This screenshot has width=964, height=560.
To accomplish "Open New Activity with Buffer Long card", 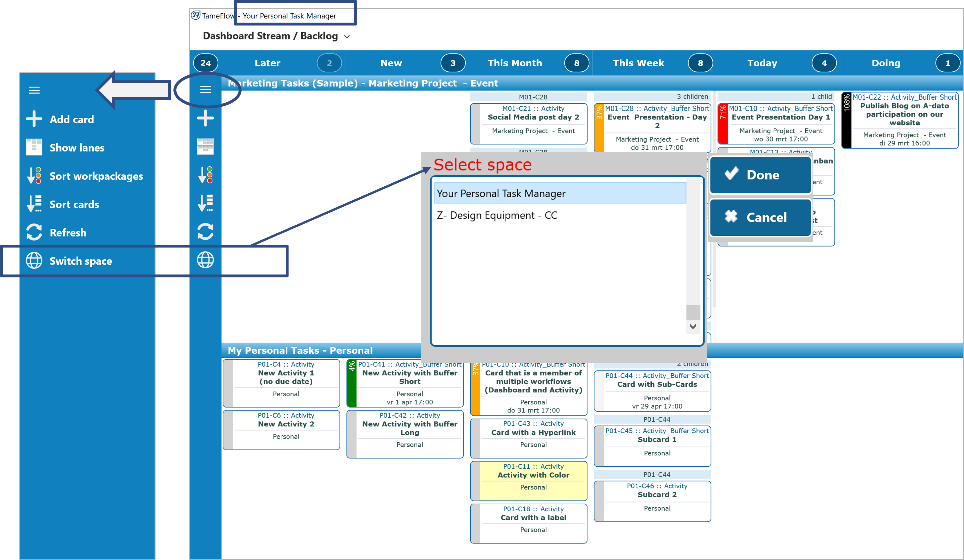I will pos(405,434).
